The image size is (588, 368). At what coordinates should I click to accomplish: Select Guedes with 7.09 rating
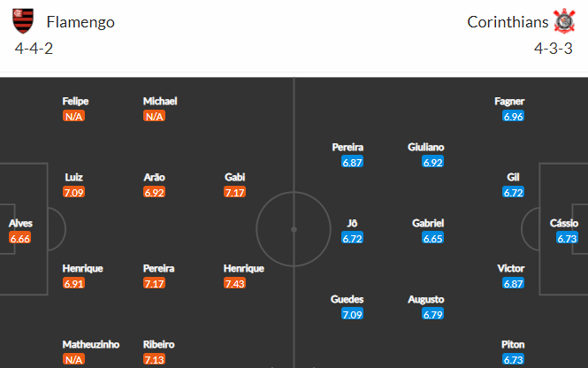point(347,299)
